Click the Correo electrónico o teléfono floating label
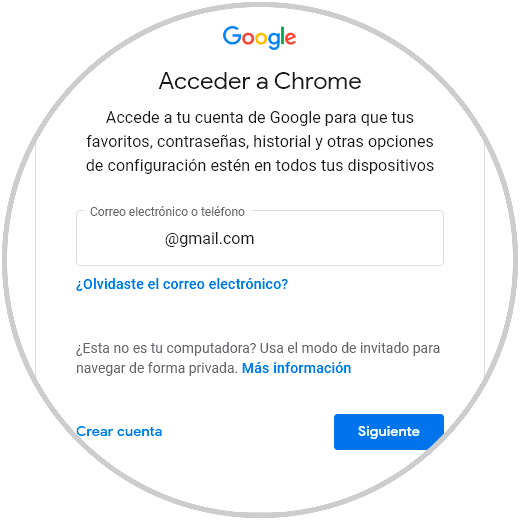Screen dimensions: 520x520 point(167,212)
